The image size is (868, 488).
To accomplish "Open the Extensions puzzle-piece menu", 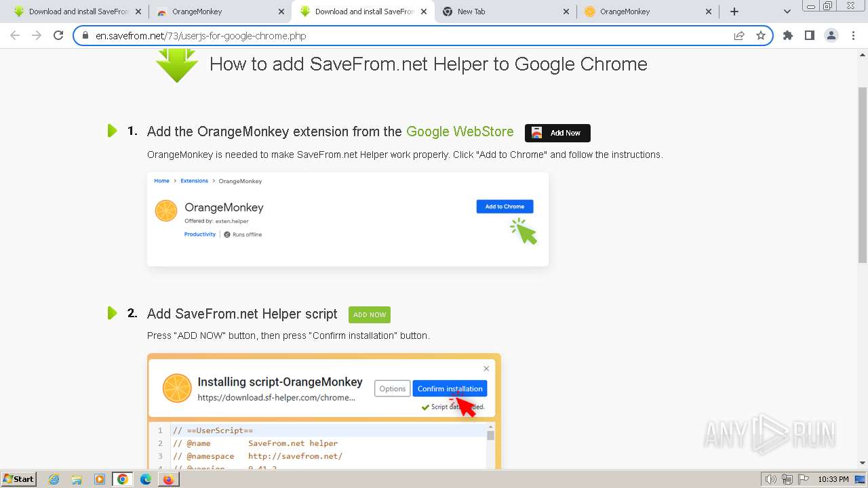I will coord(788,35).
